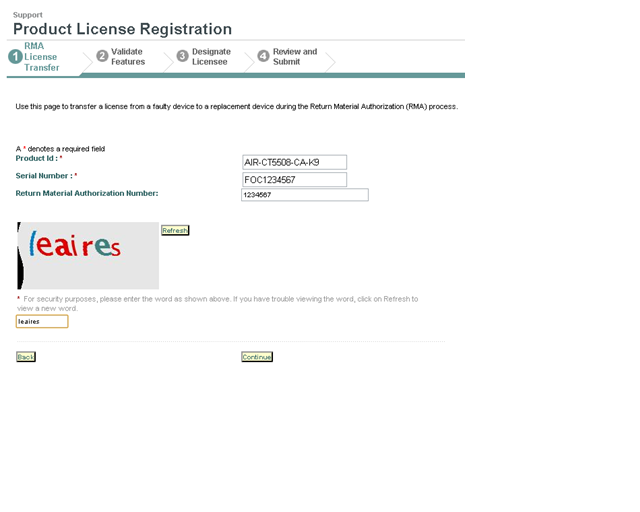Click the step 2 number circle icon

click(x=102, y=56)
